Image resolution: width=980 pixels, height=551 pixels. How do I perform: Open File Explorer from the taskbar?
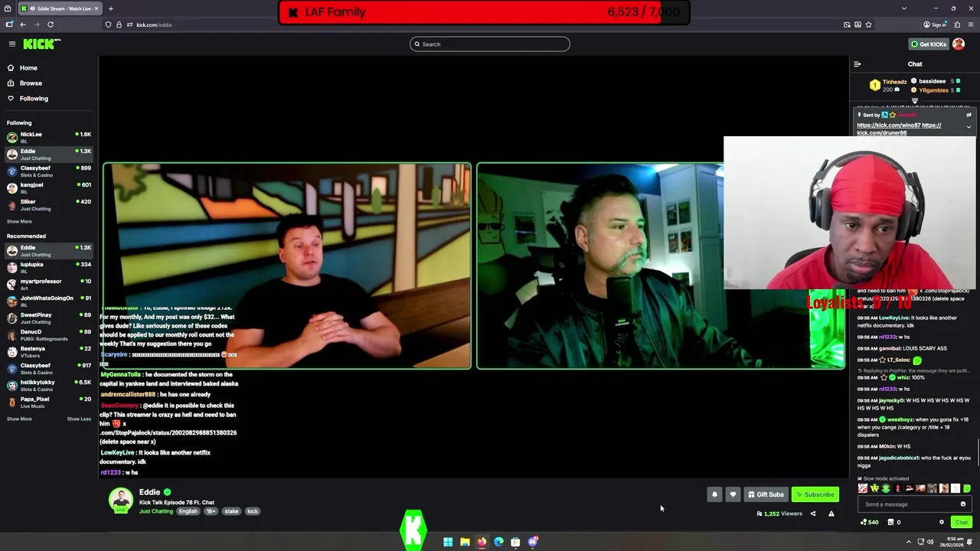(465, 542)
